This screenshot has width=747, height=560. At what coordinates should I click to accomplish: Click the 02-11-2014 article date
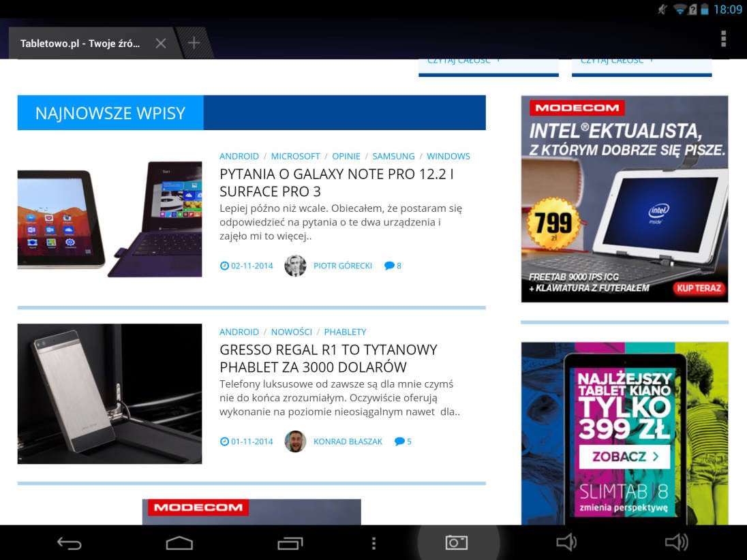point(252,266)
